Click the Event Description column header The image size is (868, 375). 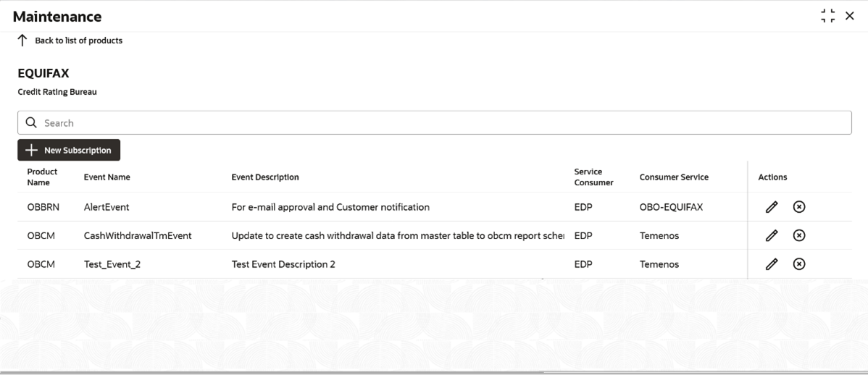click(x=265, y=177)
